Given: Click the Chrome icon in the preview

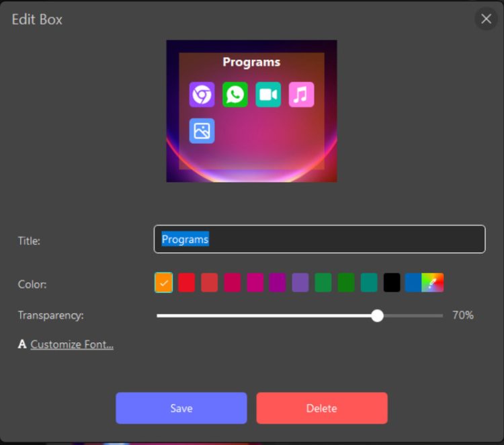Looking at the screenshot, I should 202,95.
